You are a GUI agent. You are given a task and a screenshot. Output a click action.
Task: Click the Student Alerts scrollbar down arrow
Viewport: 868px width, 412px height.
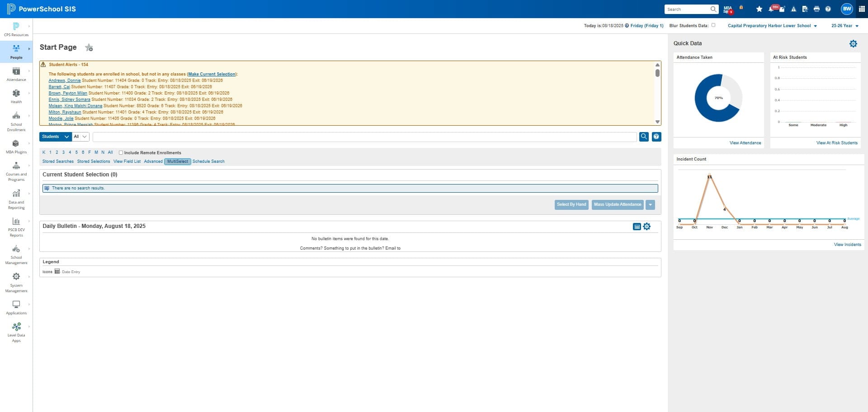click(657, 122)
